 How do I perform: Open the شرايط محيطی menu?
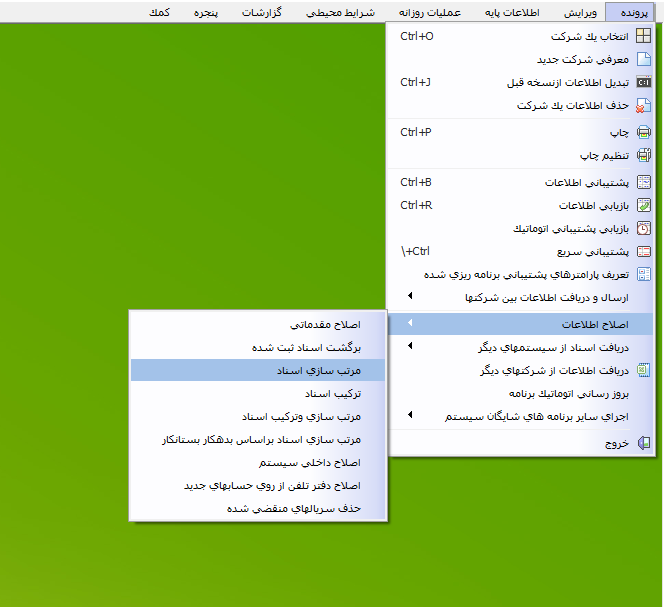click(340, 12)
